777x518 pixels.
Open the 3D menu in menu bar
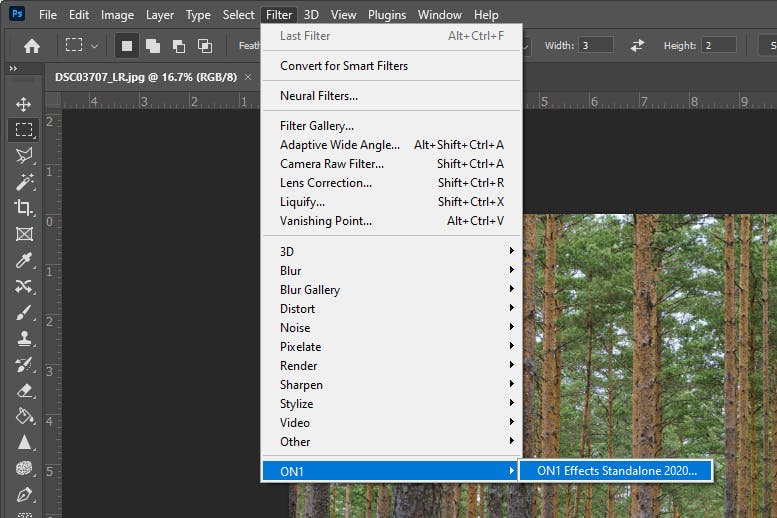pos(311,15)
